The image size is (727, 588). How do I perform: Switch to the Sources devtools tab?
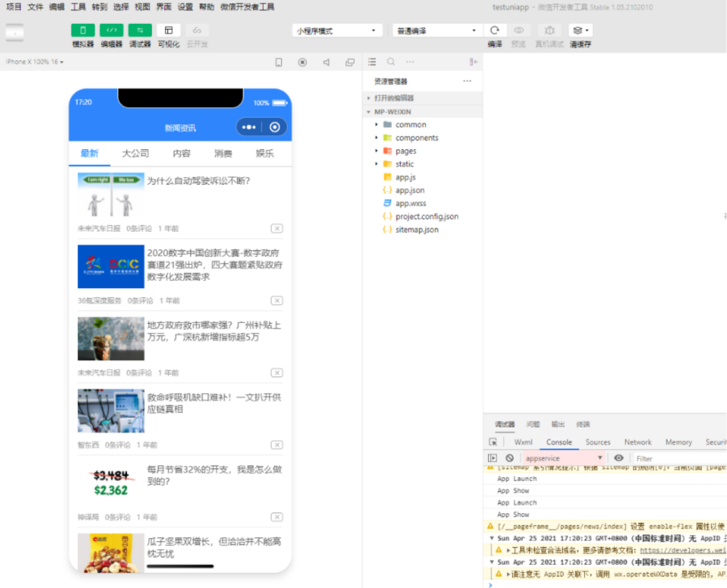pos(597,442)
